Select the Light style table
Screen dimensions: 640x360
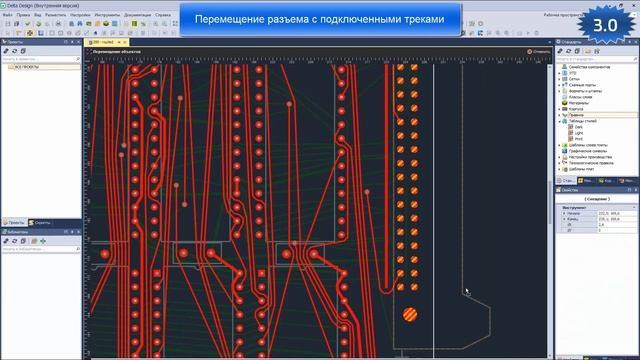579,133
